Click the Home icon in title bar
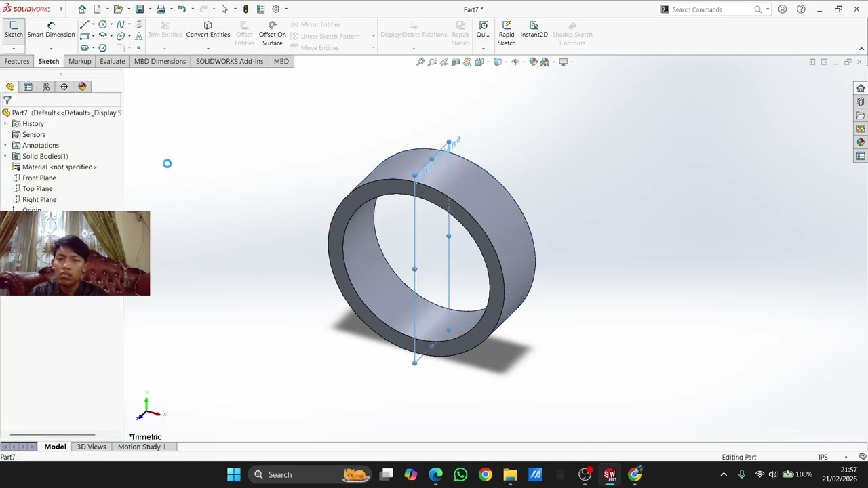The image size is (868, 488). pyautogui.click(x=82, y=9)
